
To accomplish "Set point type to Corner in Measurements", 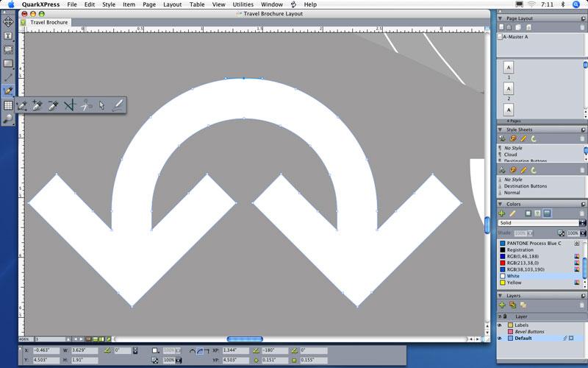I will tap(207, 351).
